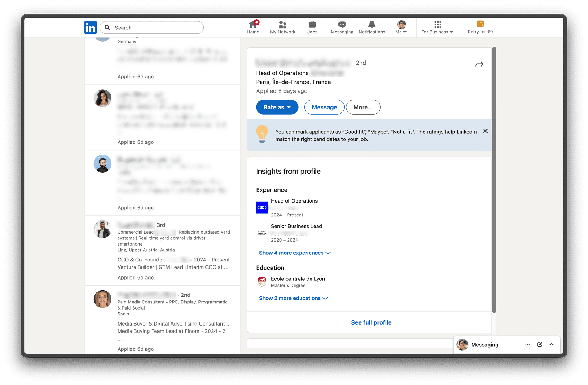Screen dimensions: 588x385
Task: Click the share arrow on applicant card
Action: pos(479,64)
